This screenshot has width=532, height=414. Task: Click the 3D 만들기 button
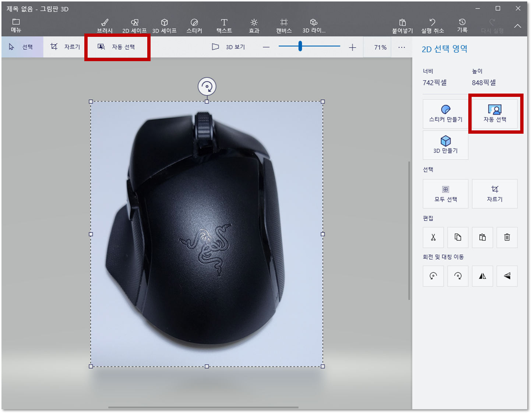445,145
